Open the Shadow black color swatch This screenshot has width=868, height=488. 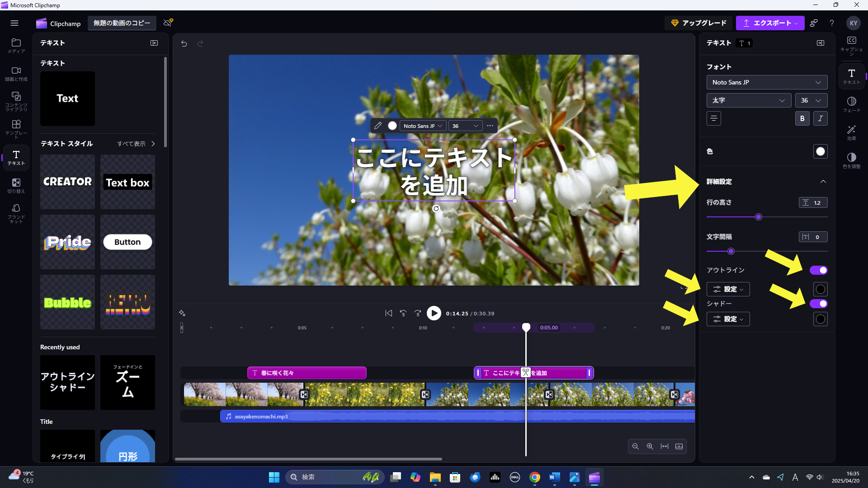tap(820, 319)
